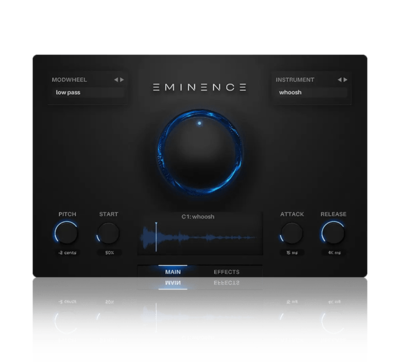The width and height of the screenshot is (400, 362).
Task: Select previous Instrument arrow
Action: point(340,80)
